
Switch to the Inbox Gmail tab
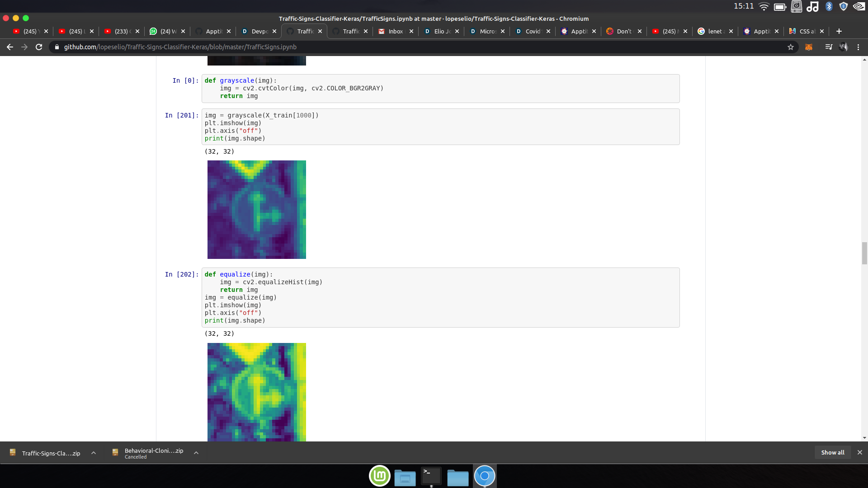coord(395,31)
